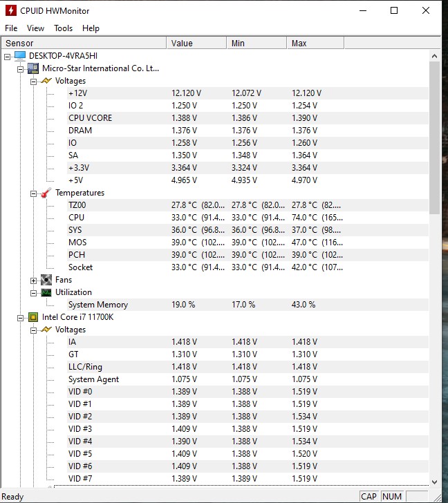Image resolution: width=448 pixels, height=503 pixels.
Task: Select the IO 2 voltage row
Action: coord(248,106)
